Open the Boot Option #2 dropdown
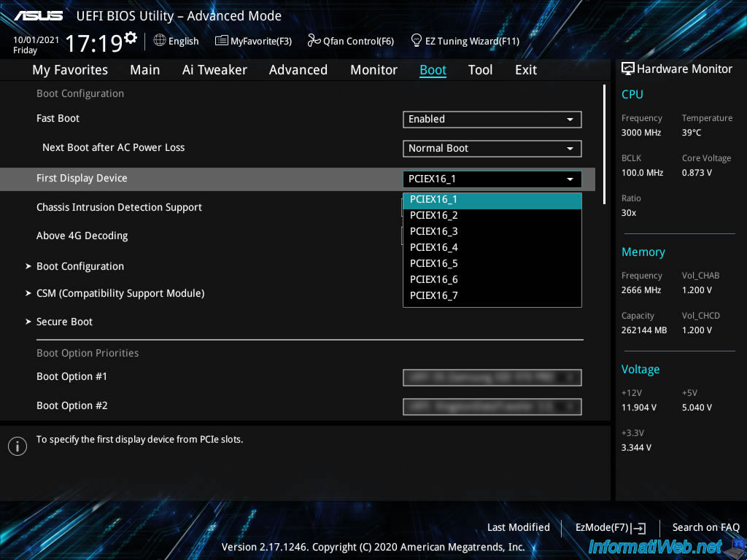The height and width of the screenshot is (560, 747). [x=492, y=407]
